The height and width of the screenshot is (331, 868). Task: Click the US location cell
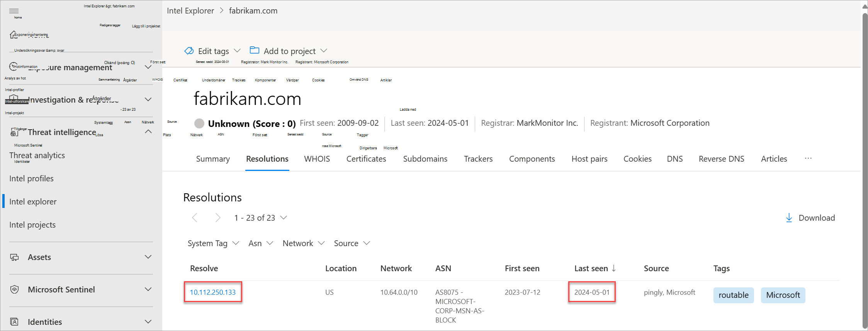[330, 292]
